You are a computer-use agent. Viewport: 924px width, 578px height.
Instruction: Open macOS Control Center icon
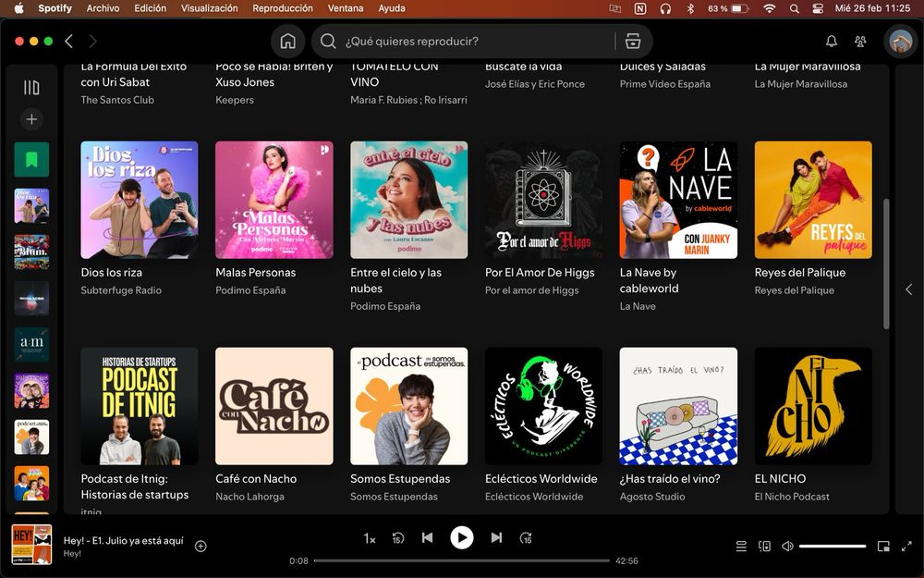point(818,8)
